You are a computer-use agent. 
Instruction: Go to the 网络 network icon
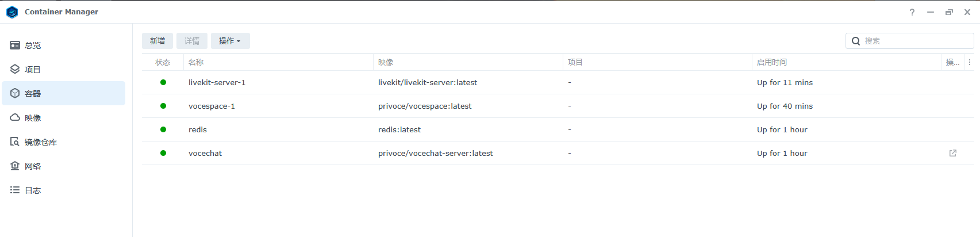[15, 166]
